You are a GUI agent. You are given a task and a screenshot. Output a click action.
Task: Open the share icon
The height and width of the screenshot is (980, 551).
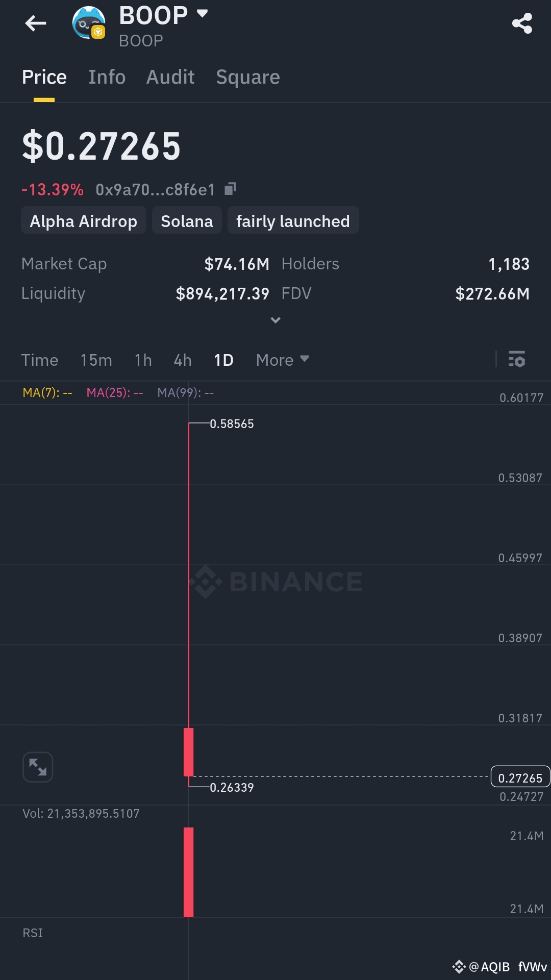[x=522, y=23]
